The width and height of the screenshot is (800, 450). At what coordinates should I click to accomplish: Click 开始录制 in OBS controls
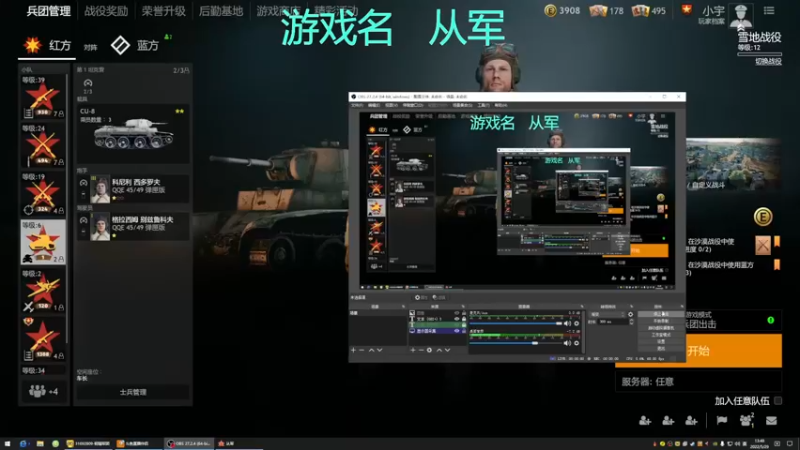tap(661, 321)
